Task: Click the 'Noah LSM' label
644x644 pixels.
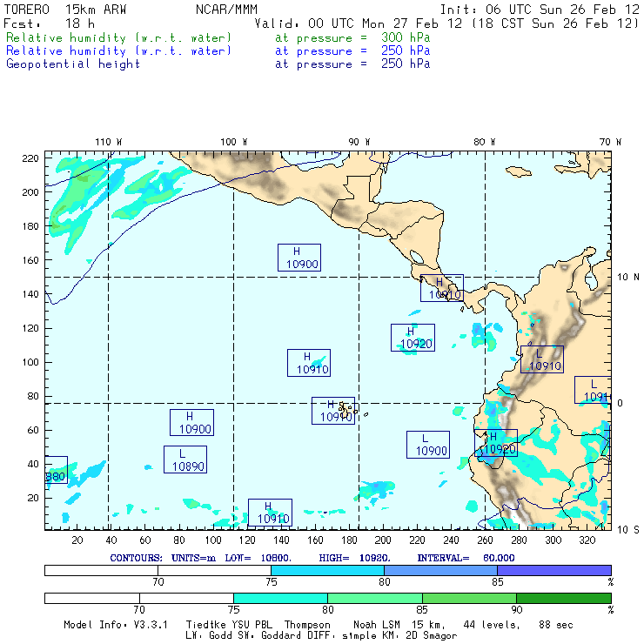Action: [x=377, y=625]
